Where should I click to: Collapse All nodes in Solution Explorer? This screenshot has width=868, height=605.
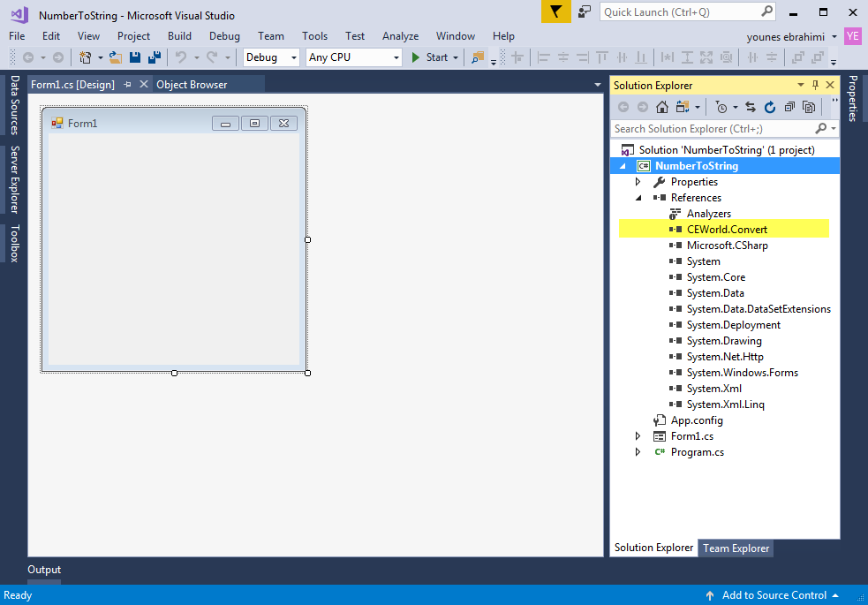tap(789, 107)
